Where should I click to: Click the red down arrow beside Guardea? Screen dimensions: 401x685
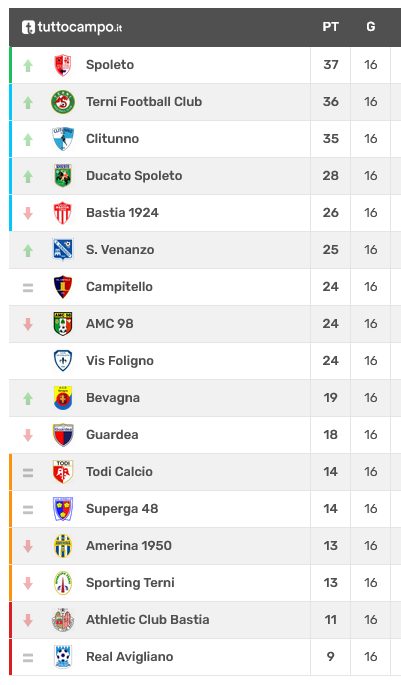(x=28, y=435)
